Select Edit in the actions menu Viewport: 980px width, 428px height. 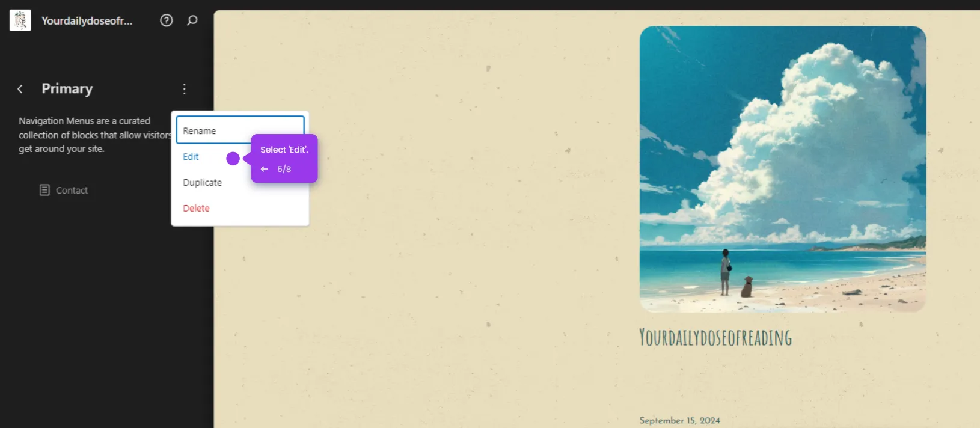(191, 156)
